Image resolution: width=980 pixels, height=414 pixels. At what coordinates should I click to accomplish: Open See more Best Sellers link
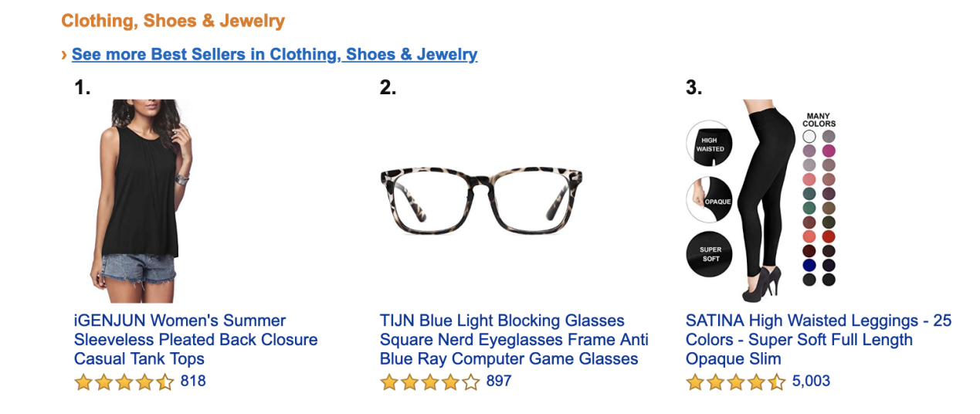pos(274,55)
